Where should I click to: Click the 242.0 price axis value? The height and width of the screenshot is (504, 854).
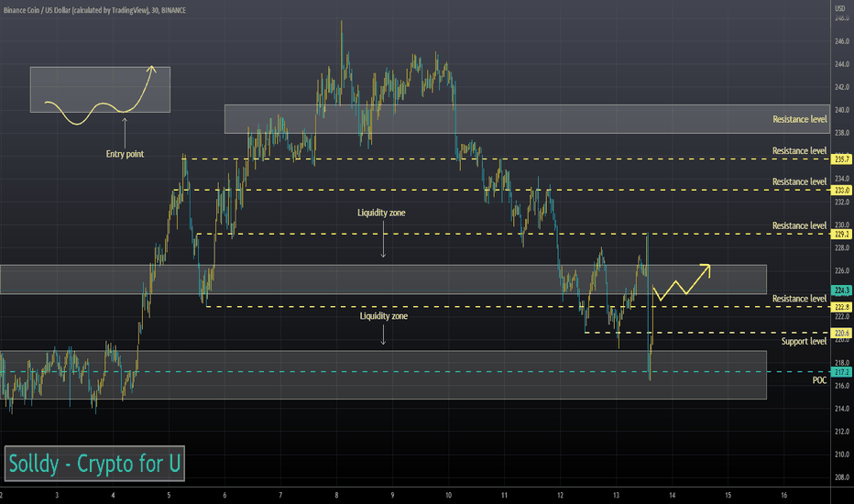click(841, 87)
